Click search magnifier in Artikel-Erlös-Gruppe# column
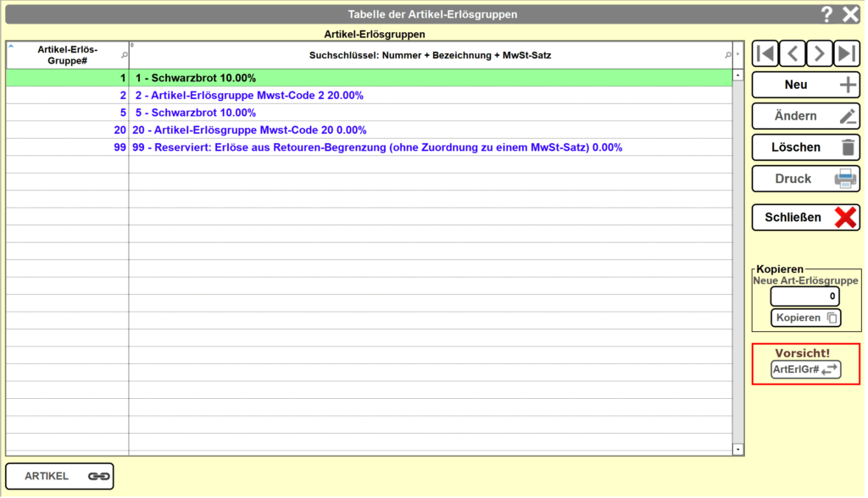 click(x=124, y=55)
